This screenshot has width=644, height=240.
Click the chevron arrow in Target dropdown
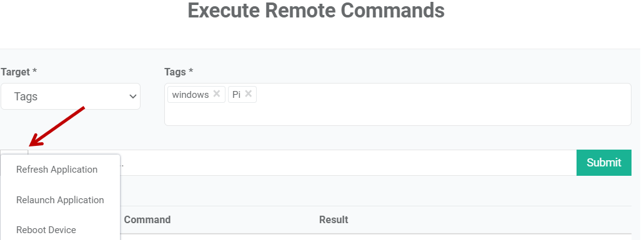132,97
